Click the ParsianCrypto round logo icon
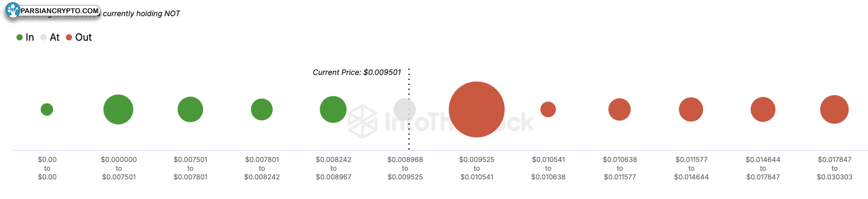The width and height of the screenshot is (868, 199). 13,10
